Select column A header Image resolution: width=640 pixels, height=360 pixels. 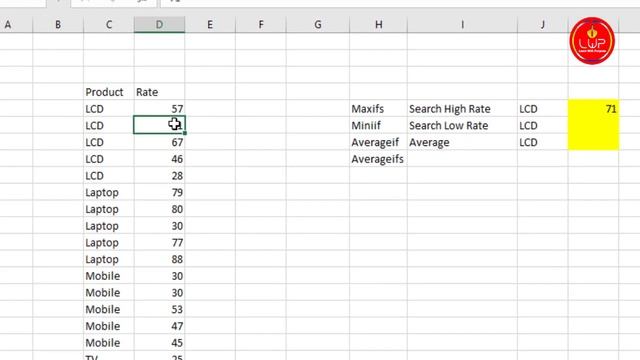coord(16,24)
